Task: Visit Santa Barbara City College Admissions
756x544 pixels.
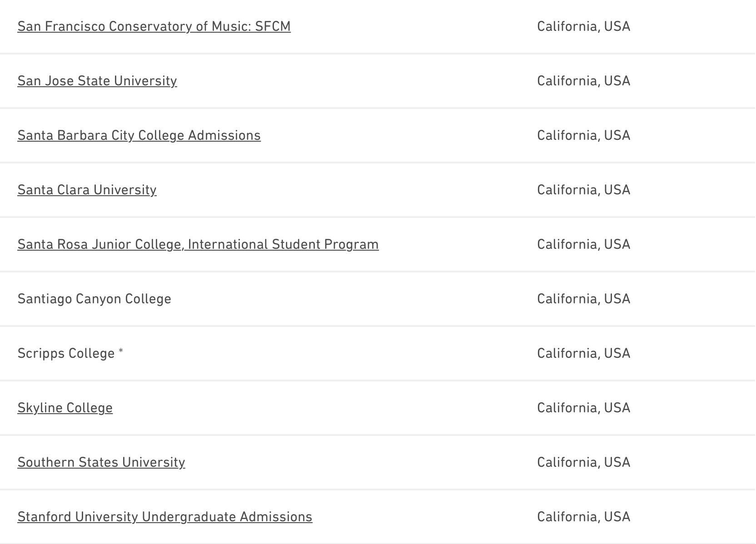Action: pos(139,135)
